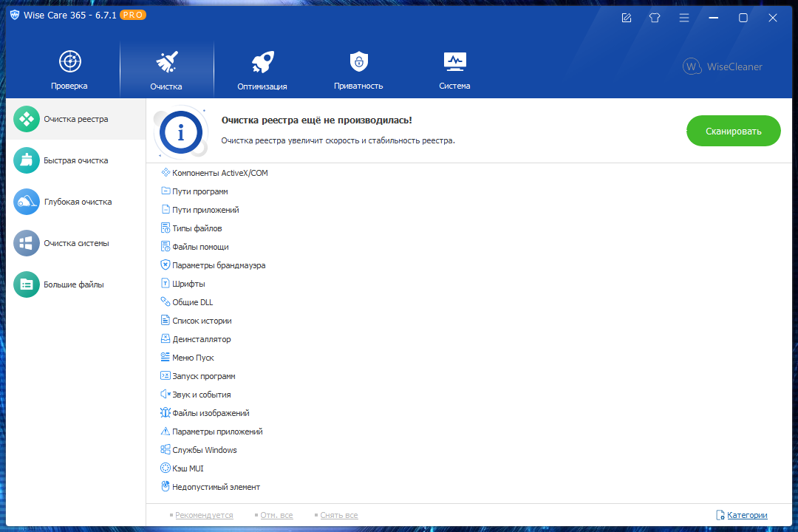Click the Службы Windows list entry

[204, 450]
